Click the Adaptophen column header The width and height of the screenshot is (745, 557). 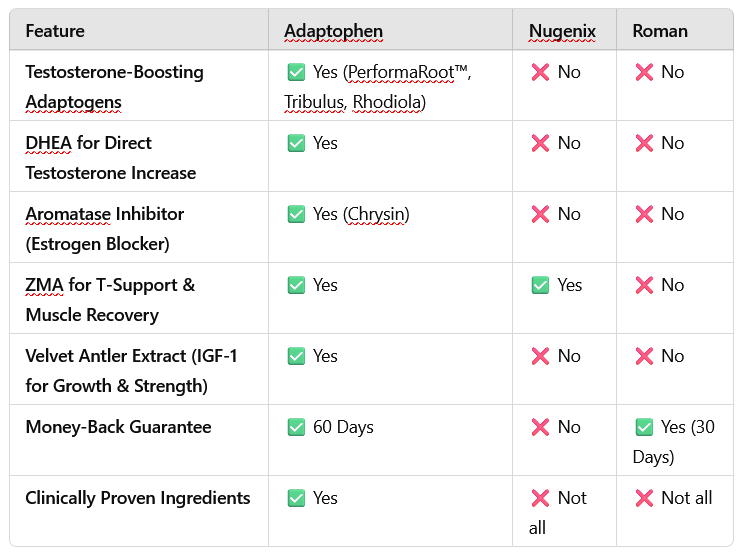[x=334, y=31]
